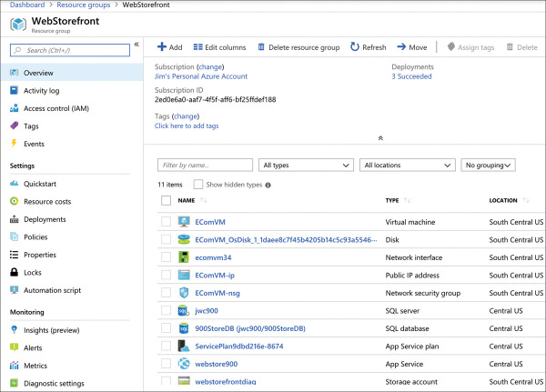The height and width of the screenshot is (392, 546).
Task: Open the webstorefrontdiag storage account link
Action: coord(226,382)
